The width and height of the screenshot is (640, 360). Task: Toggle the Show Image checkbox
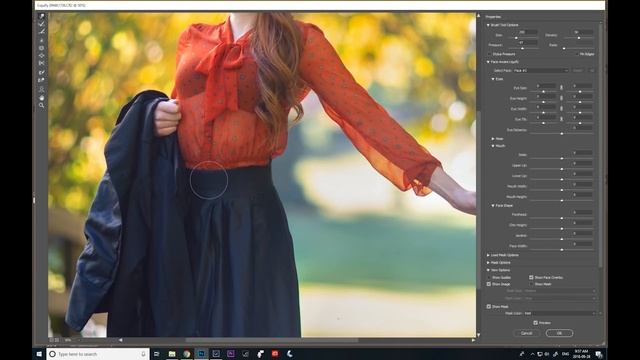click(489, 284)
